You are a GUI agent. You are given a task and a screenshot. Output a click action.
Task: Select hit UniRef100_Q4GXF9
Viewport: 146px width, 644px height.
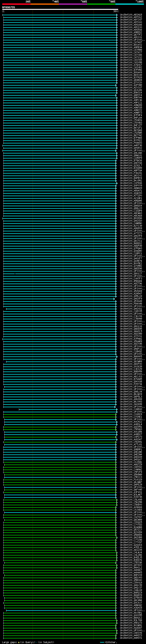coord(131,299)
